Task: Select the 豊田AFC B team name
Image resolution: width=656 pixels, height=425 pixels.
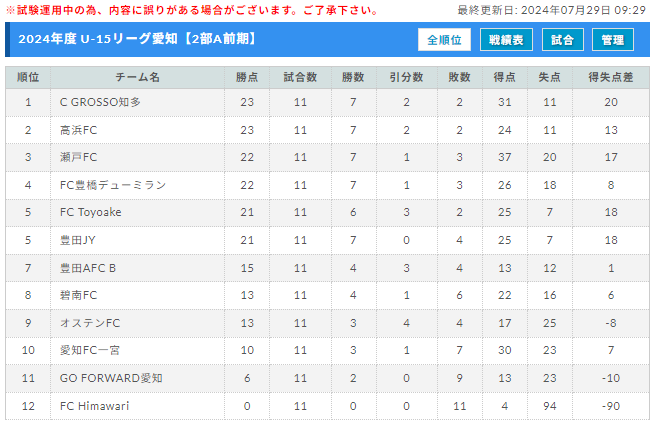Action: coord(88,268)
